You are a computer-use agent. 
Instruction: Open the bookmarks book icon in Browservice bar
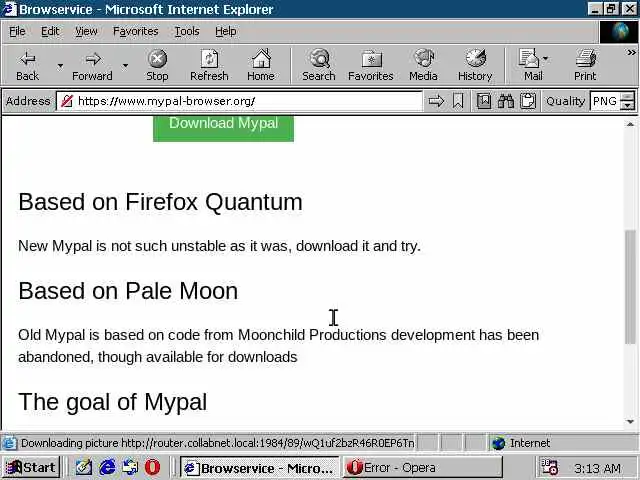(x=484, y=101)
